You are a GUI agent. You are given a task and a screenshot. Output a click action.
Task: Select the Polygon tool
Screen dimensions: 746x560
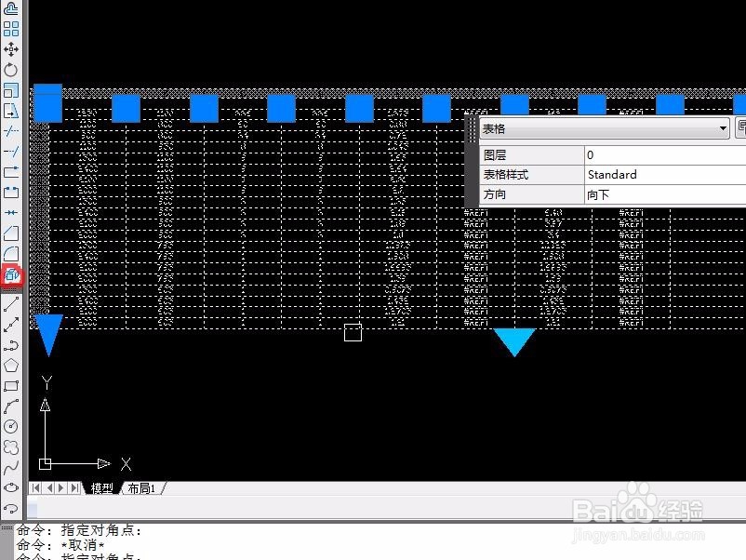tap(11, 366)
